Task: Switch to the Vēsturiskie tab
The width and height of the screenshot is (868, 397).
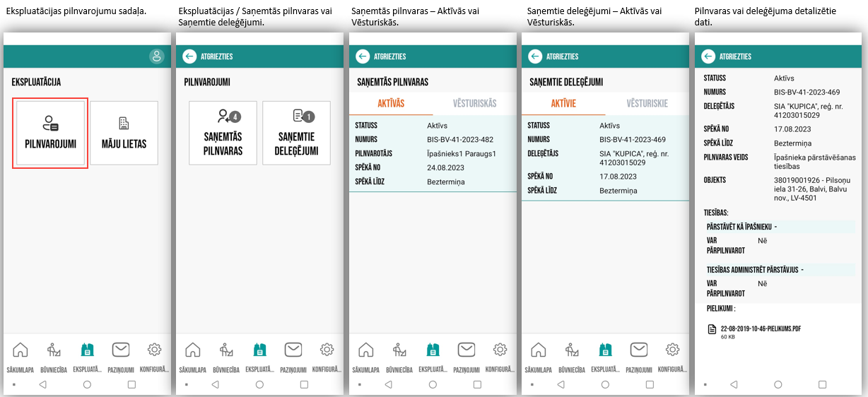Action: [647, 103]
